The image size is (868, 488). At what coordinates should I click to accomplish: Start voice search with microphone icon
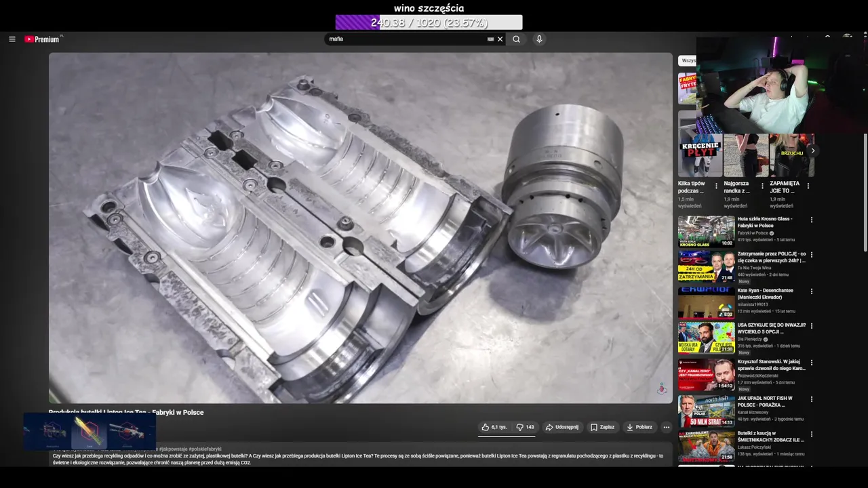[539, 39]
